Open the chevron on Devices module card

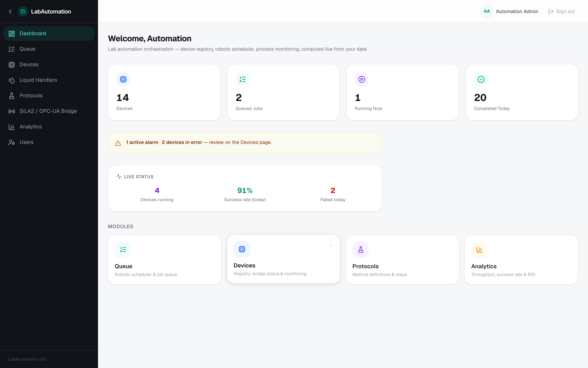pos(331,245)
